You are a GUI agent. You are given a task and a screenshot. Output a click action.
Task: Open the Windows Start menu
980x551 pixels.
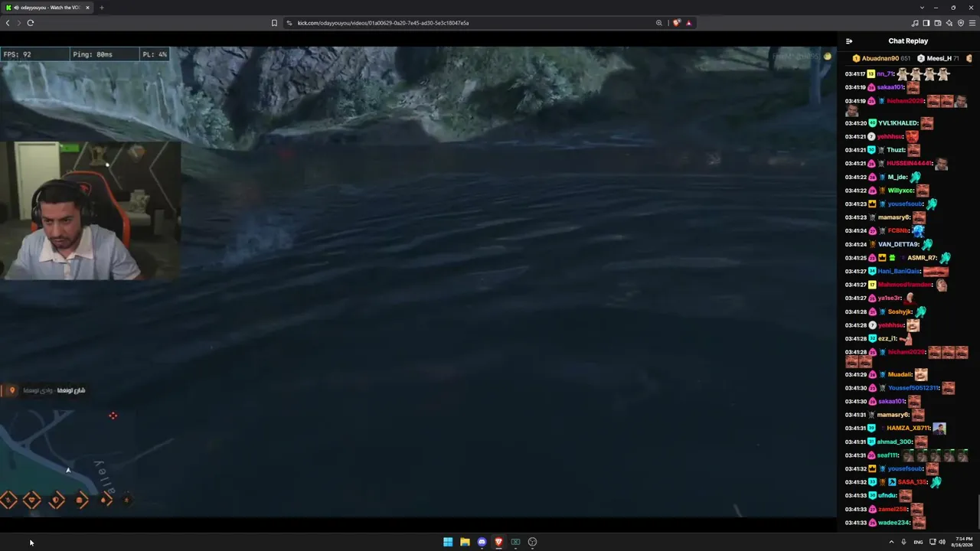tap(448, 542)
